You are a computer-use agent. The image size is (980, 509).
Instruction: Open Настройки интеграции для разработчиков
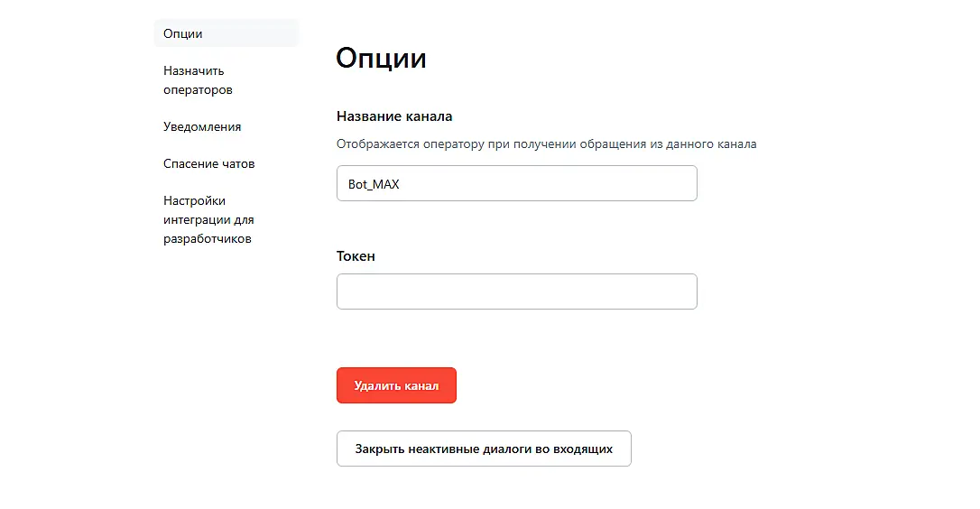[x=208, y=219]
